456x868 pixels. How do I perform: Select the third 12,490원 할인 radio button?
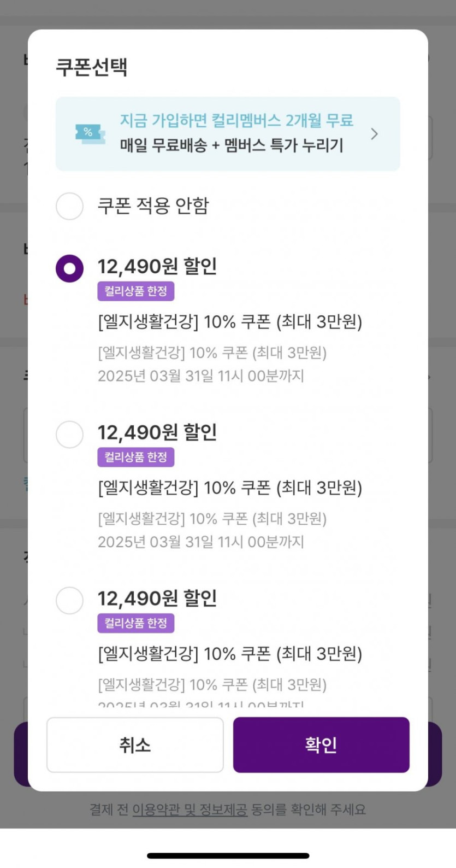click(x=70, y=600)
